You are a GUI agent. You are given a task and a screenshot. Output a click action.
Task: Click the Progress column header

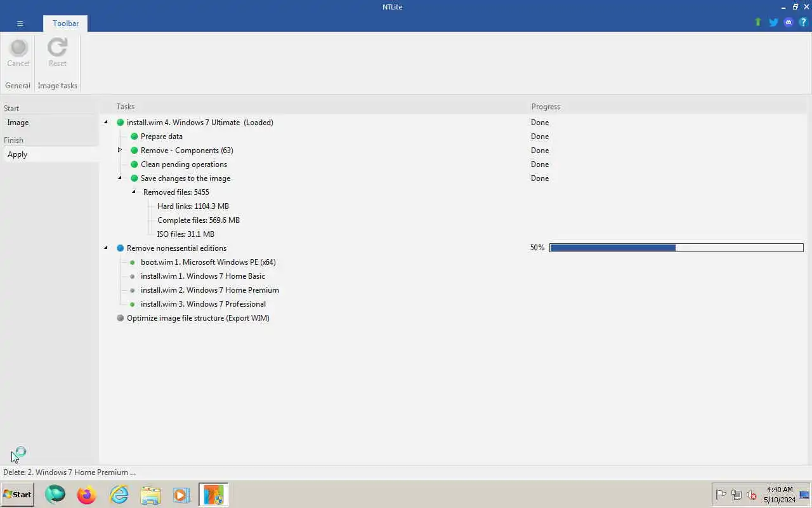click(546, 107)
